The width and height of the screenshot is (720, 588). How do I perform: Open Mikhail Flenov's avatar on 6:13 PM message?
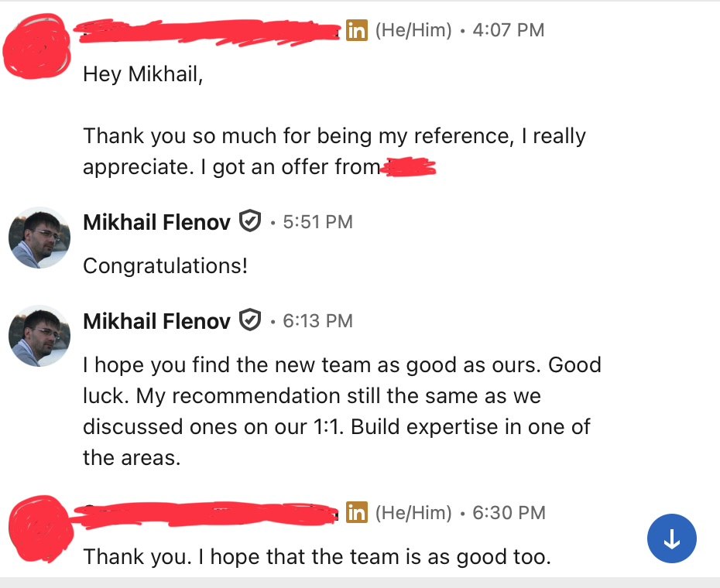point(39,336)
